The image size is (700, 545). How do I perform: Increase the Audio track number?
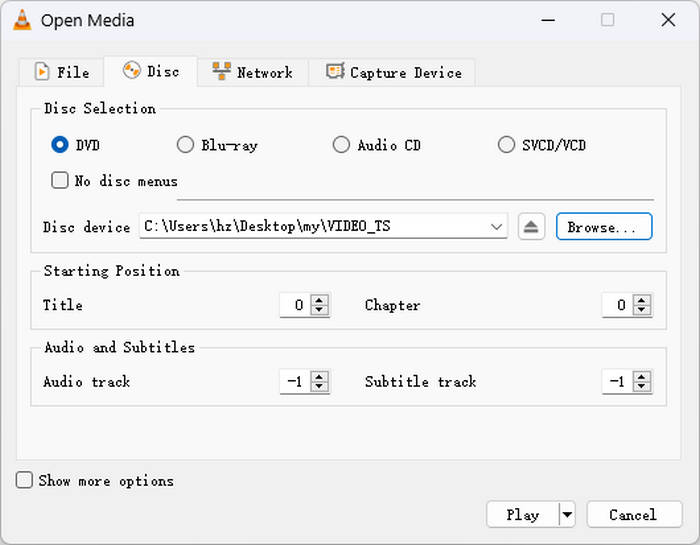[x=319, y=377]
